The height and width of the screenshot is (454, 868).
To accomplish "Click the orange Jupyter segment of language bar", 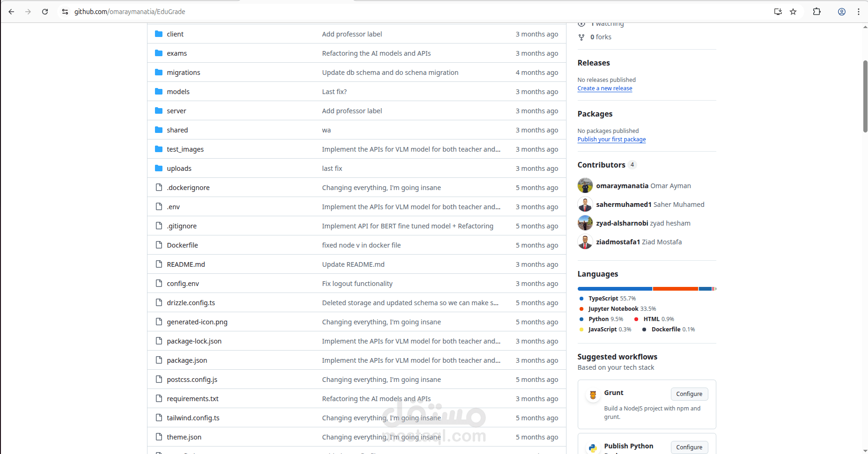I will (676, 289).
